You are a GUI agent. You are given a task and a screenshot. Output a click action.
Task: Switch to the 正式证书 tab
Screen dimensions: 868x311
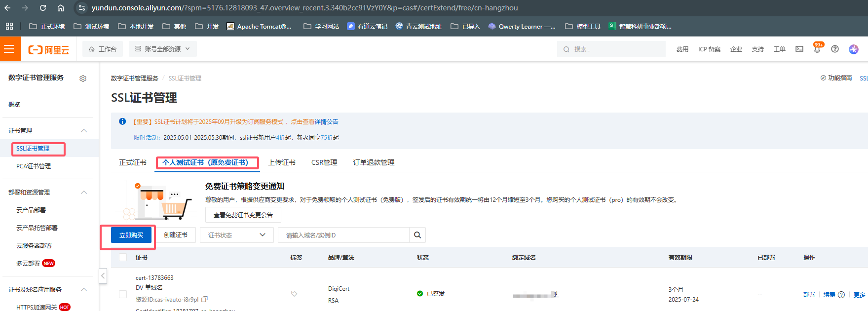133,162
